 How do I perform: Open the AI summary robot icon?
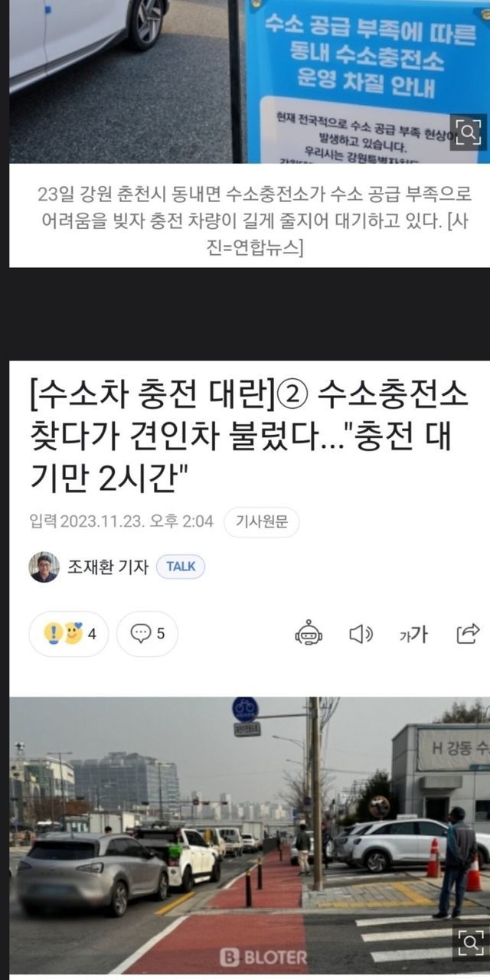[x=309, y=634]
